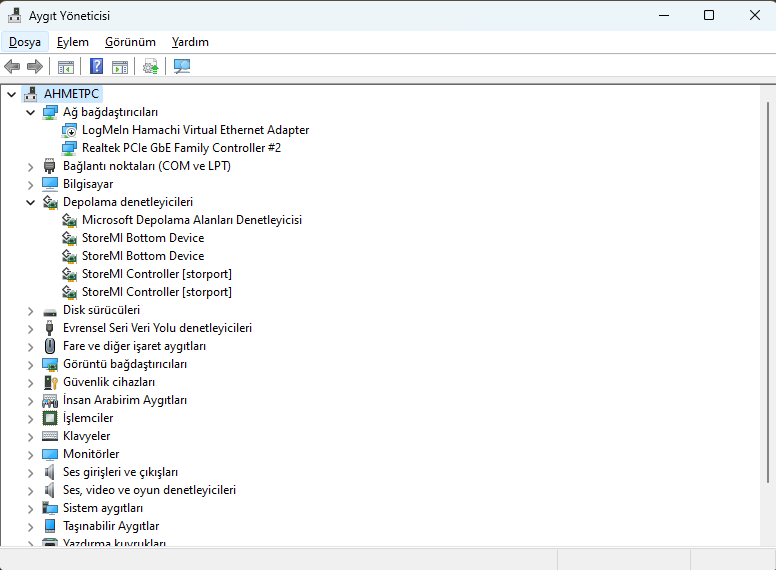Select the Klavyeler category label
The height and width of the screenshot is (570, 776).
click(x=87, y=436)
